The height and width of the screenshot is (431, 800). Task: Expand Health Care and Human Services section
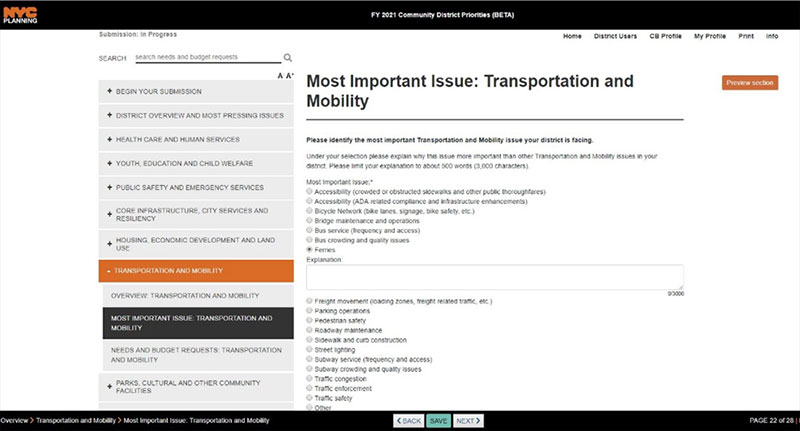point(196,139)
